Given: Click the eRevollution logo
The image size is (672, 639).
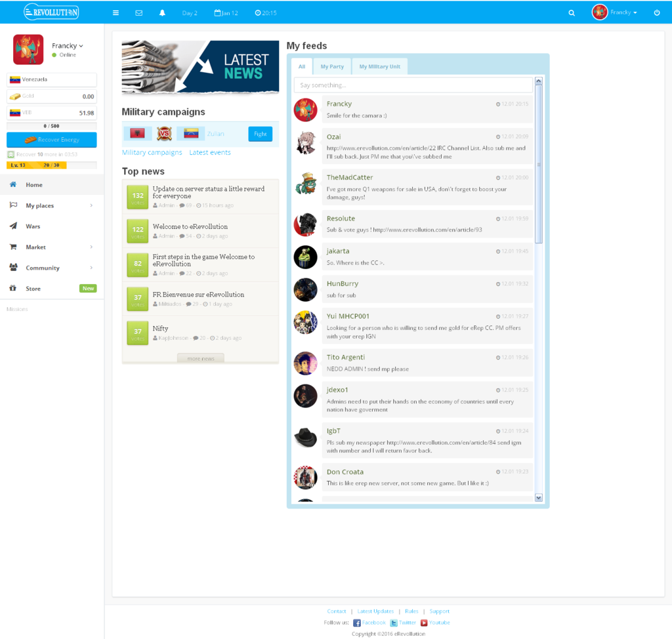Looking at the screenshot, I should [x=51, y=12].
